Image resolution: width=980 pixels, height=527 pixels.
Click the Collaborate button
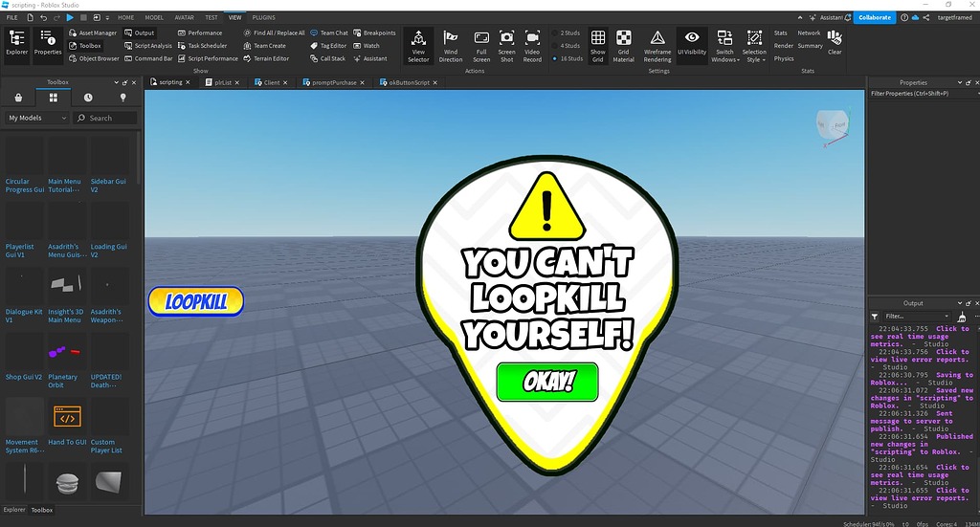click(875, 17)
